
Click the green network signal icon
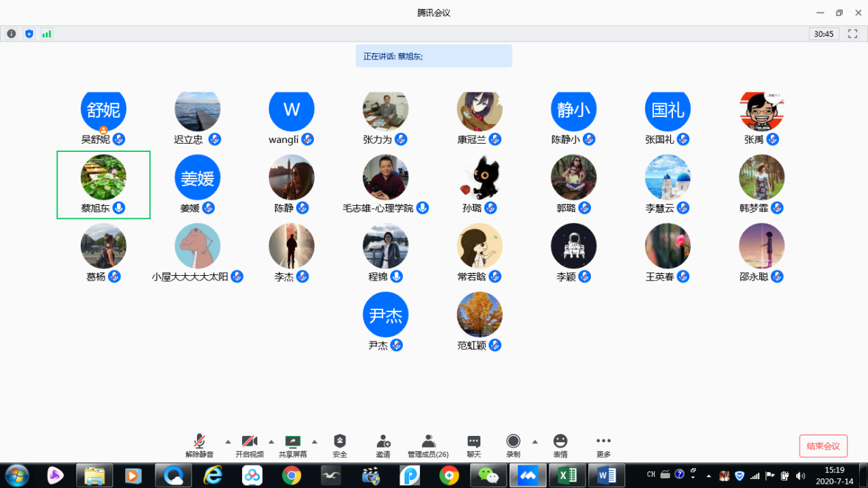click(x=47, y=34)
